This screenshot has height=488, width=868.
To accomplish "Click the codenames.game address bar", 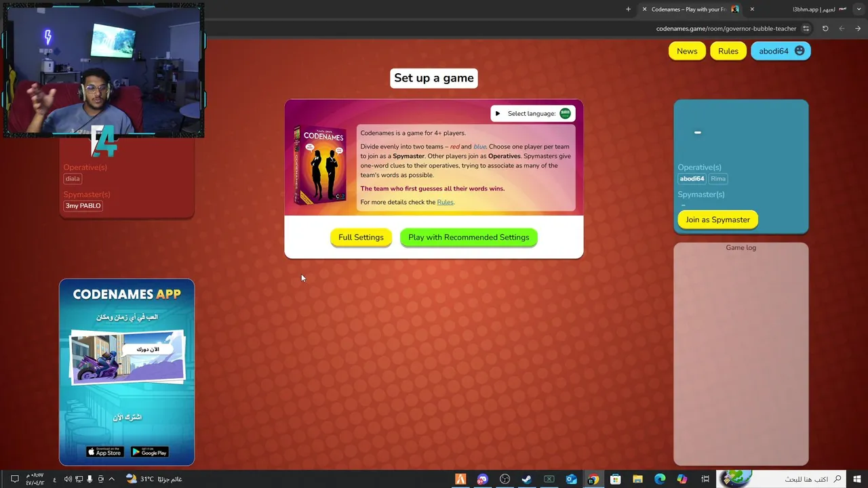I will point(726,28).
